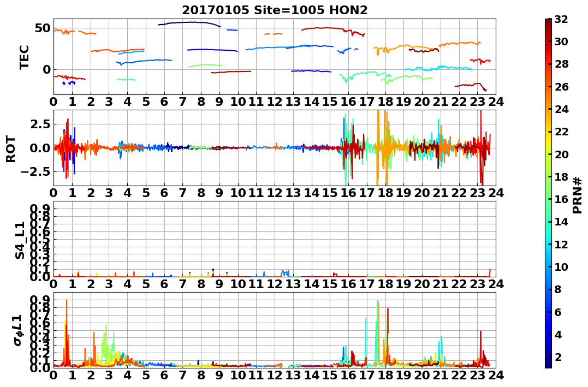Click colorbar tick label 16
Screen dimensions: 588x387
561,199
